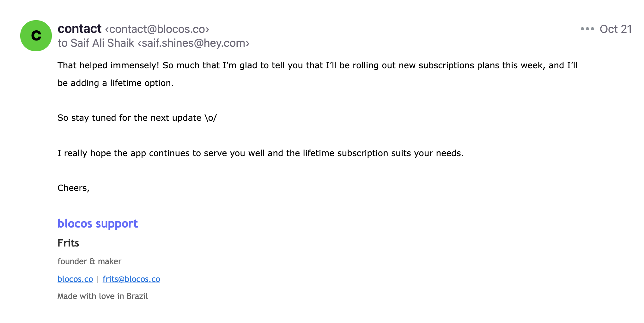Select the bold sender name "contact"
The height and width of the screenshot is (323, 644).
click(79, 29)
